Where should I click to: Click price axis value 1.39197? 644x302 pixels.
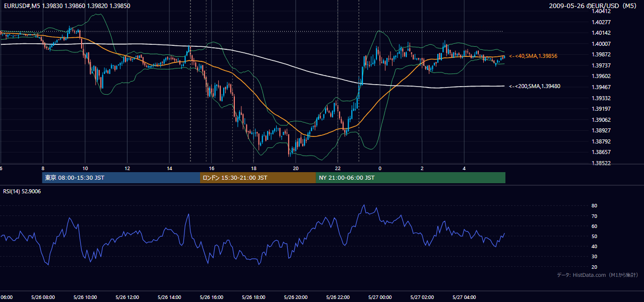(x=602, y=109)
